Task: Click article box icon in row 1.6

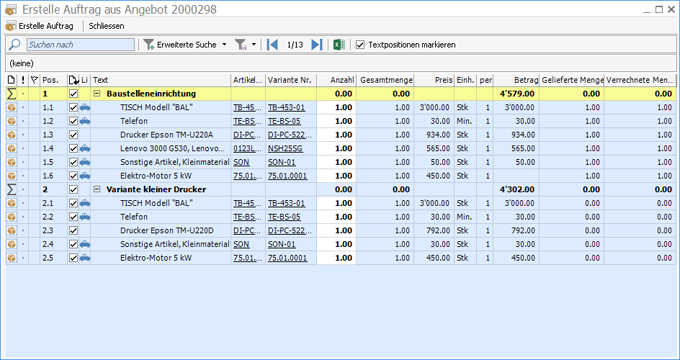Action: tap(12, 176)
